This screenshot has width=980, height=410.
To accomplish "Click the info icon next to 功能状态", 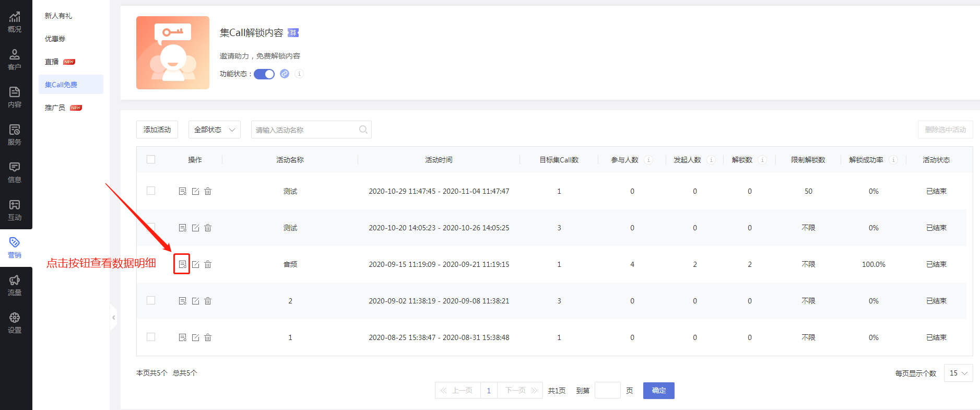I will tap(299, 74).
